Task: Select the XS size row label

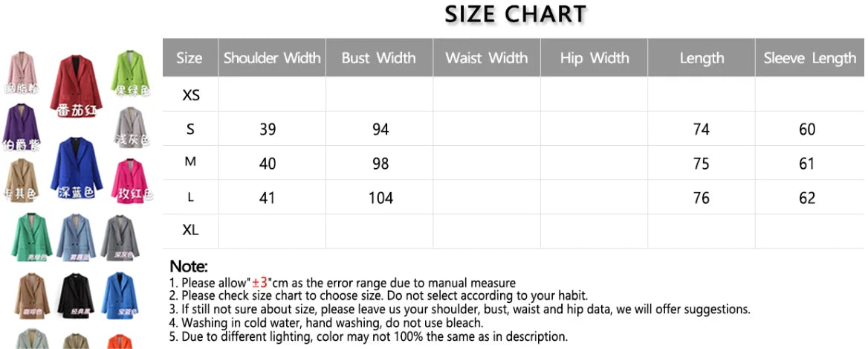Action: pos(190,95)
